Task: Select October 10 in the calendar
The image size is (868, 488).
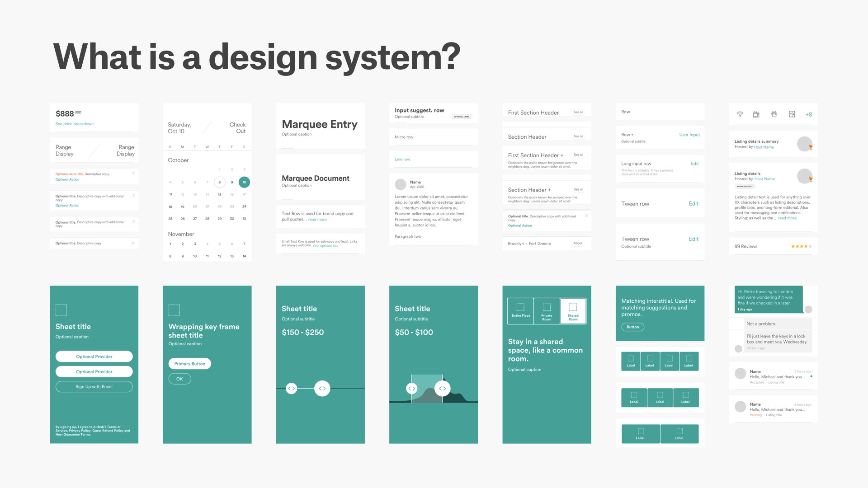Action: click(244, 182)
